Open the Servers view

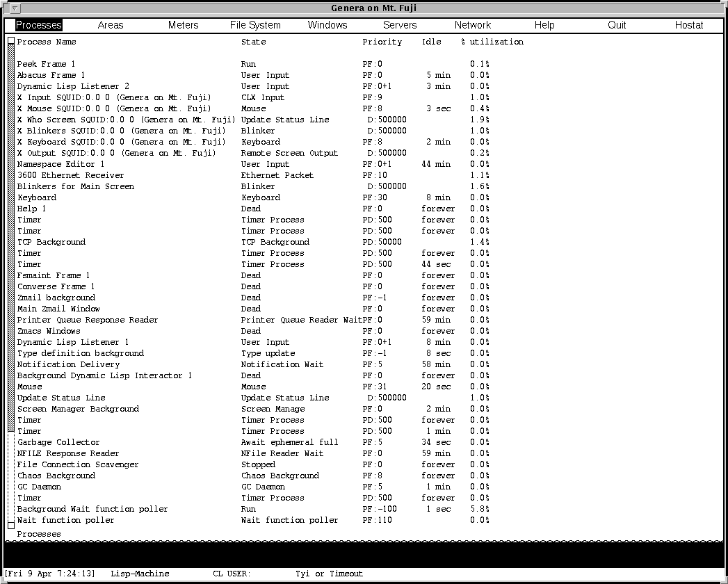tap(400, 25)
